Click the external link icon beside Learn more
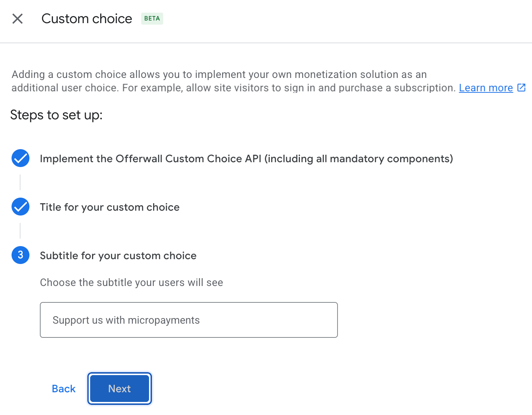The width and height of the screenshot is (532, 415). [x=522, y=88]
